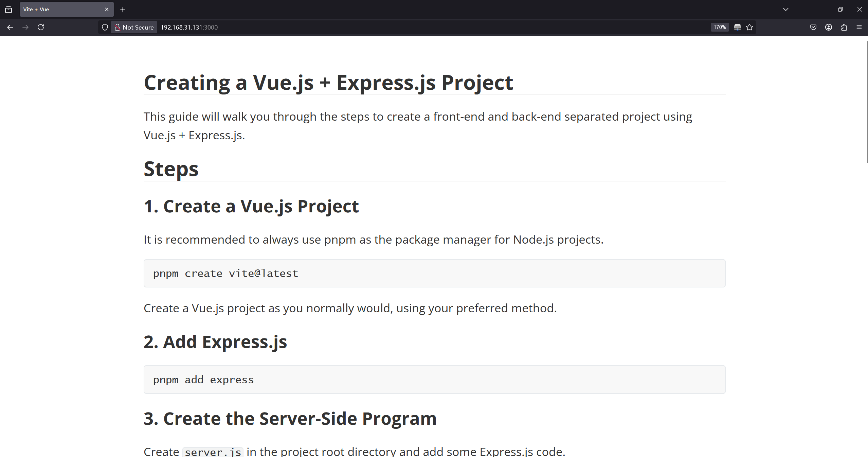The height and width of the screenshot is (457, 868).
Task: Reload the current page
Action: click(41, 27)
